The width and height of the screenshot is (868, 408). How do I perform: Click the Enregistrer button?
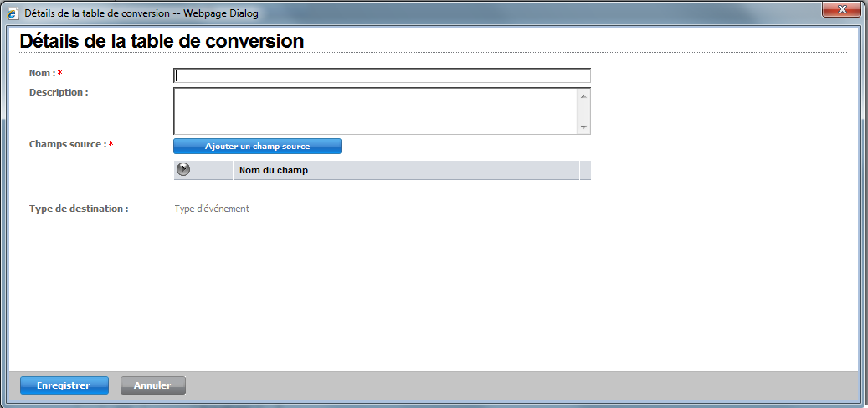click(x=64, y=385)
